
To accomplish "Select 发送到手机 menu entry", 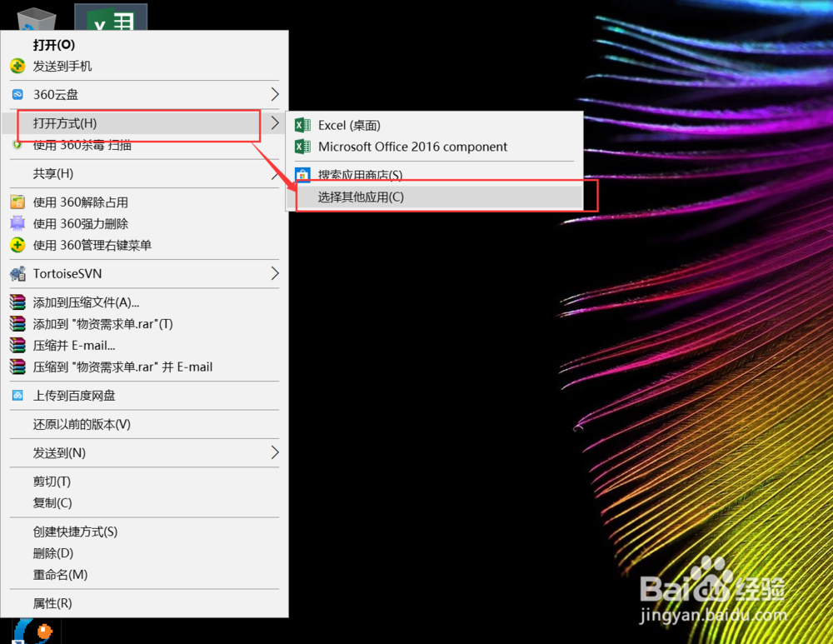I will [144, 66].
